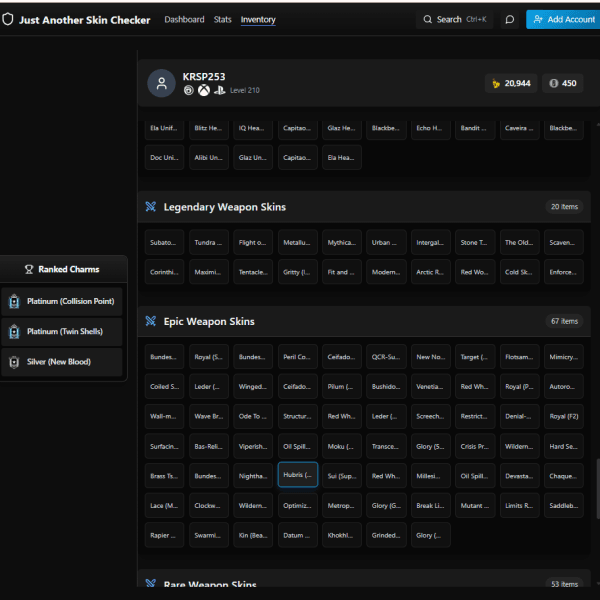Select the QCR-Su... epic skin
The height and width of the screenshot is (600, 600).
(x=386, y=357)
